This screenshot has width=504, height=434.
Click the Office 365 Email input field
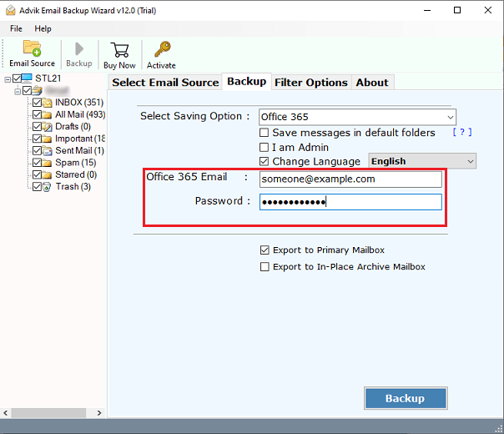tap(350, 179)
